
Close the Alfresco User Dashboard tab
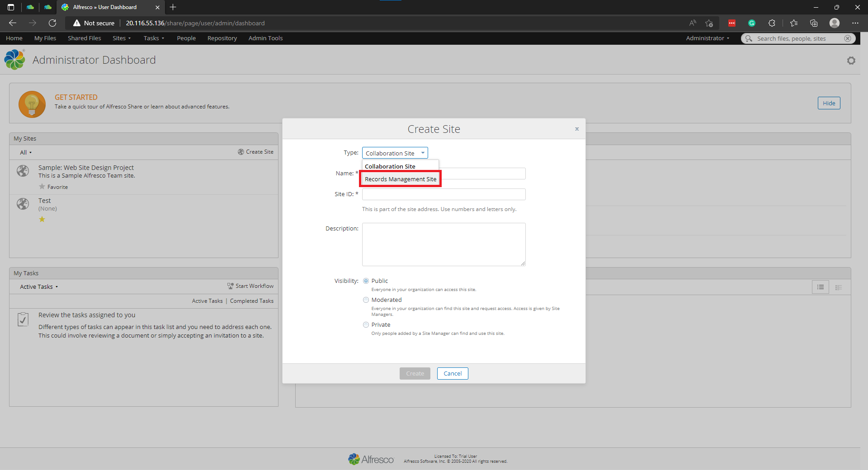click(x=157, y=7)
